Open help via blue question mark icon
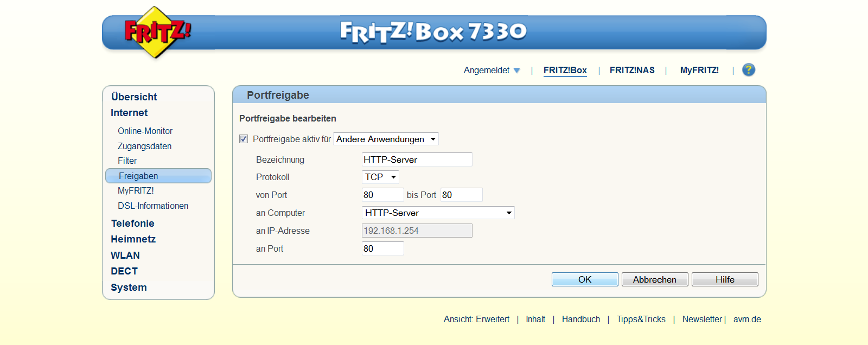Viewport: 868px width, 345px height. coord(749,70)
